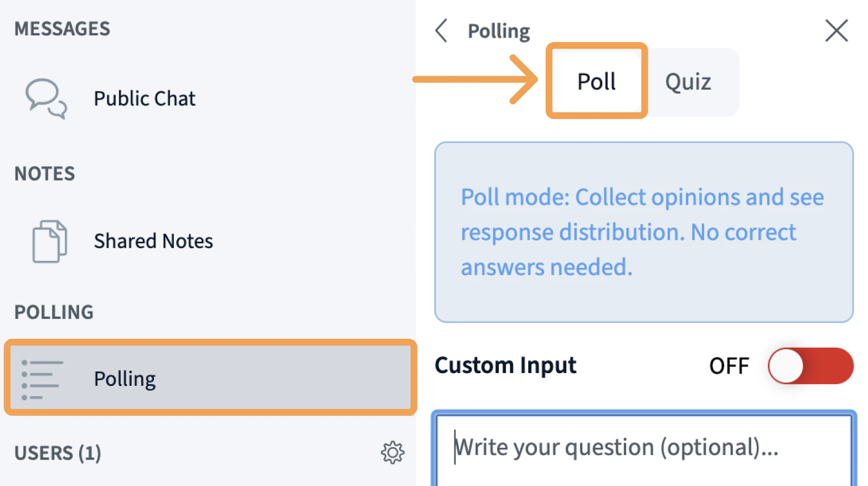
Task: Click the Users (1) section heading
Action: (58, 453)
